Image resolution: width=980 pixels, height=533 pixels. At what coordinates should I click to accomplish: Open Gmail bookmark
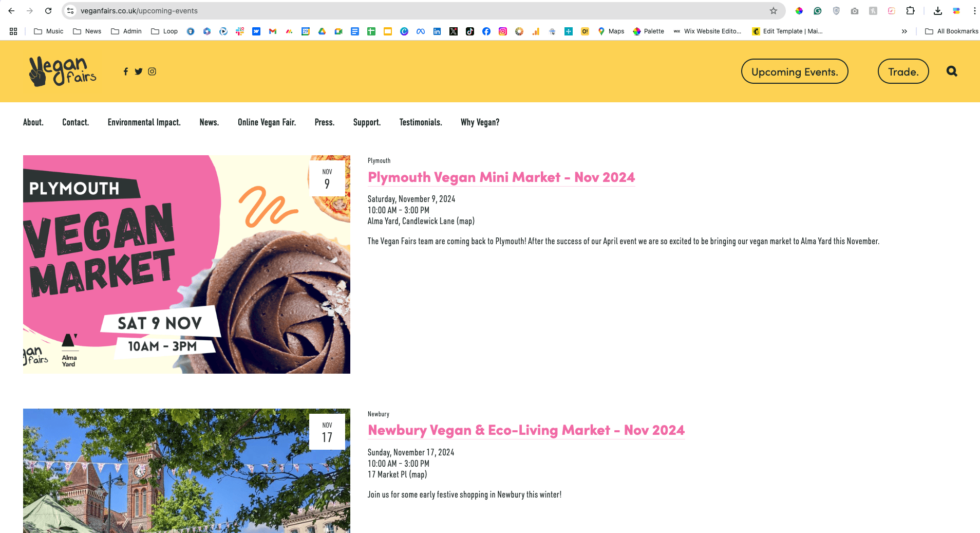pyautogui.click(x=273, y=31)
